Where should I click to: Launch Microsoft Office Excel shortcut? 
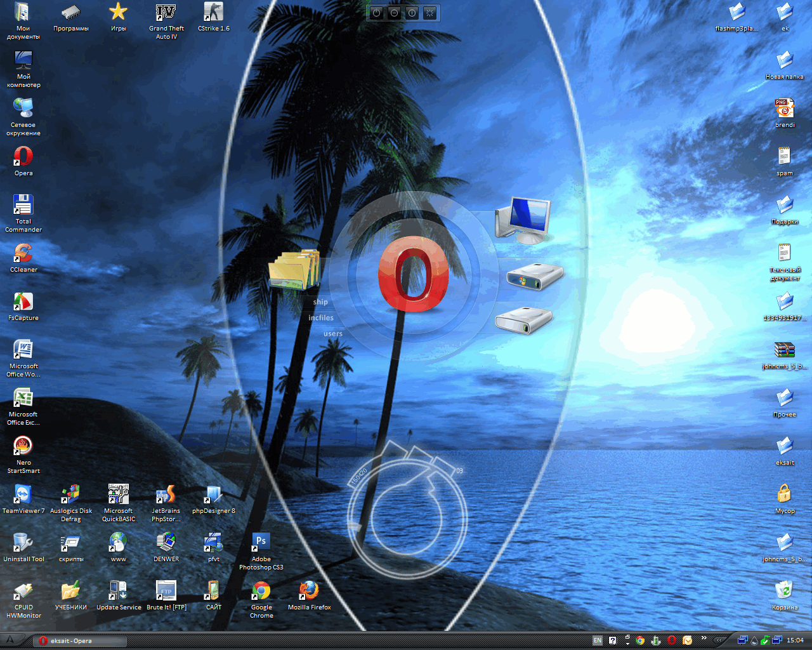coord(23,406)
